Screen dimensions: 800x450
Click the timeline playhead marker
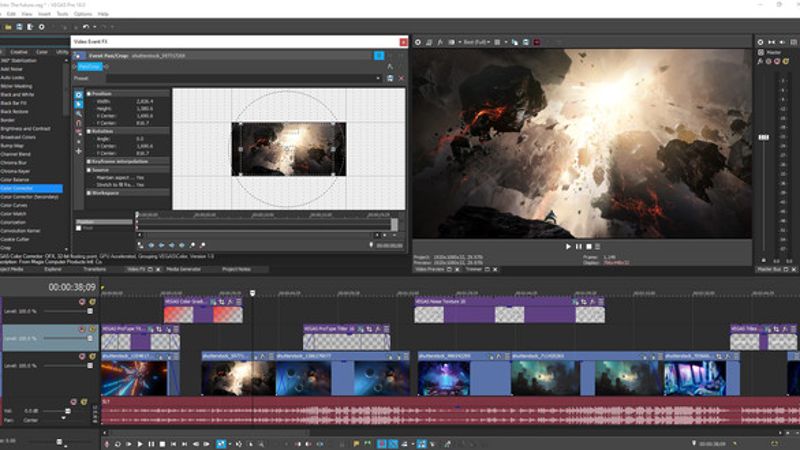click(252, 293)
